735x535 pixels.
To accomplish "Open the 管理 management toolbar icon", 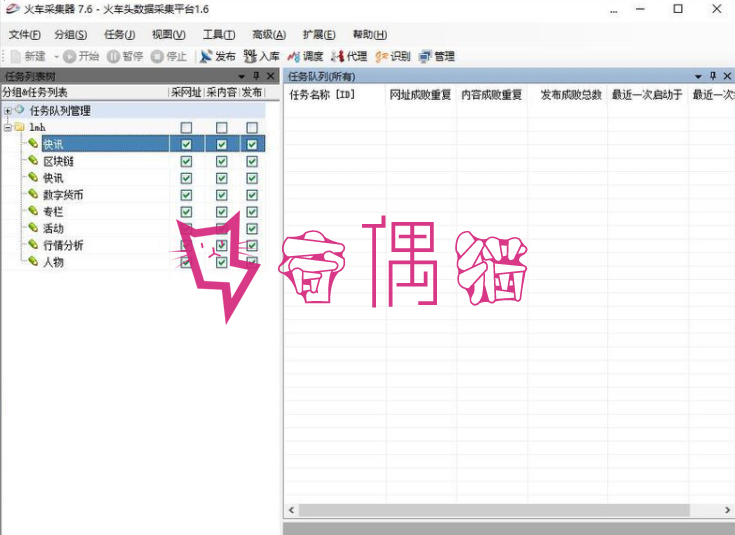I will (426, 57).
